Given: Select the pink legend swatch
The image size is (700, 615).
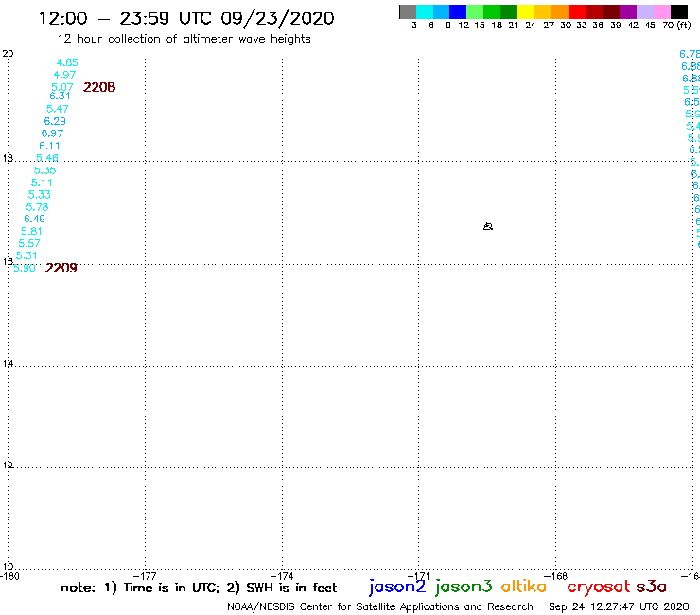Looking at the screenshot, I should pos(661,11).
